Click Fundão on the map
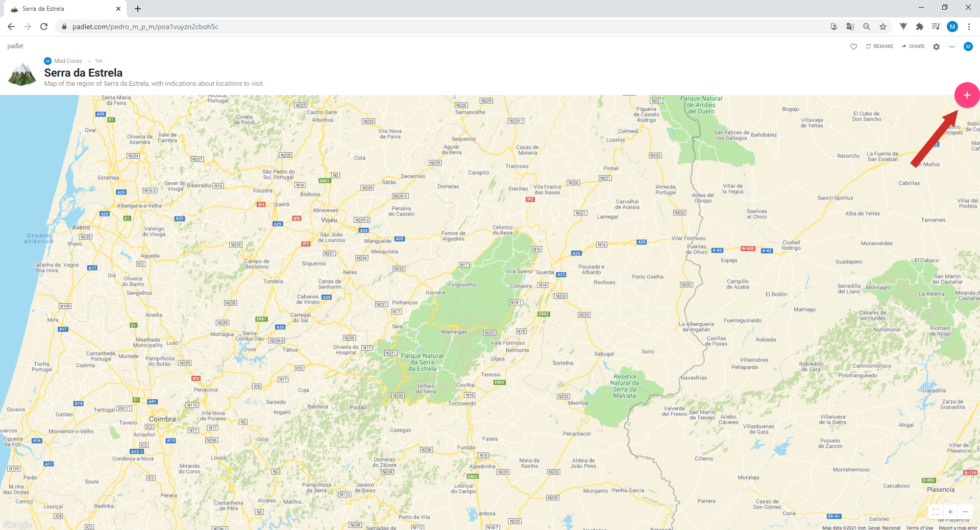 tap(467, 447)
